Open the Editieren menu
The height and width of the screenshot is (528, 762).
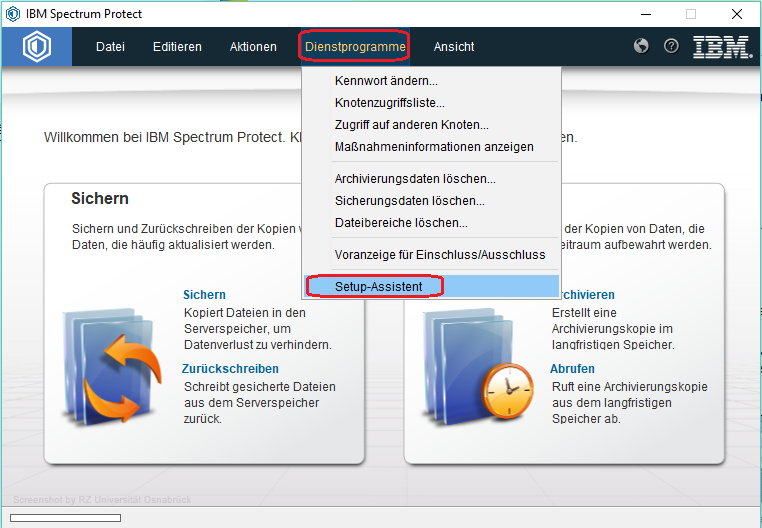(x=177, y=47)
